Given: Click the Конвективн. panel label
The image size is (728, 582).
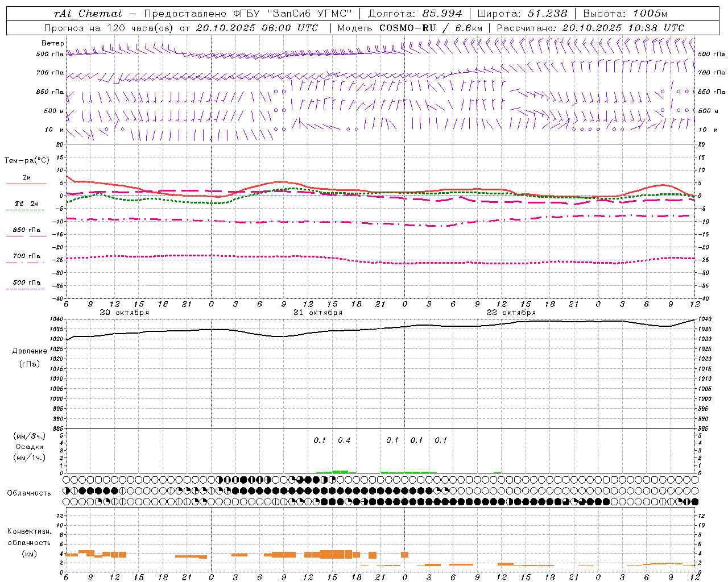Looking at the screenshot, I should tap(30, 531).
